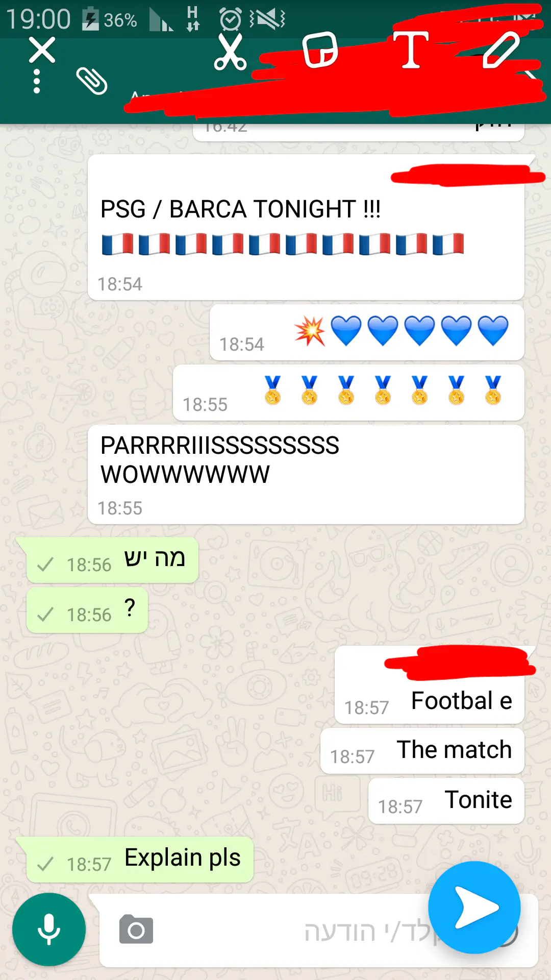Open camera from message input bar
This screenshot has height=980, width=551.
[136, 929]
